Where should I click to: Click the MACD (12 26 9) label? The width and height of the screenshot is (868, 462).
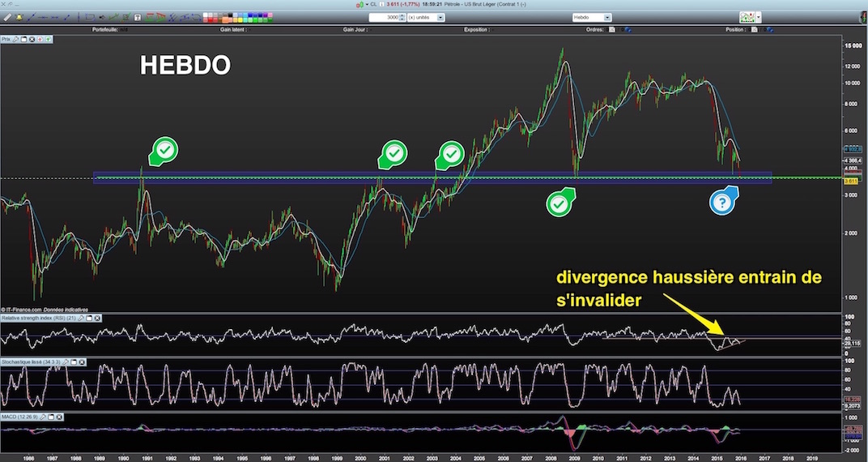(19, 417)
